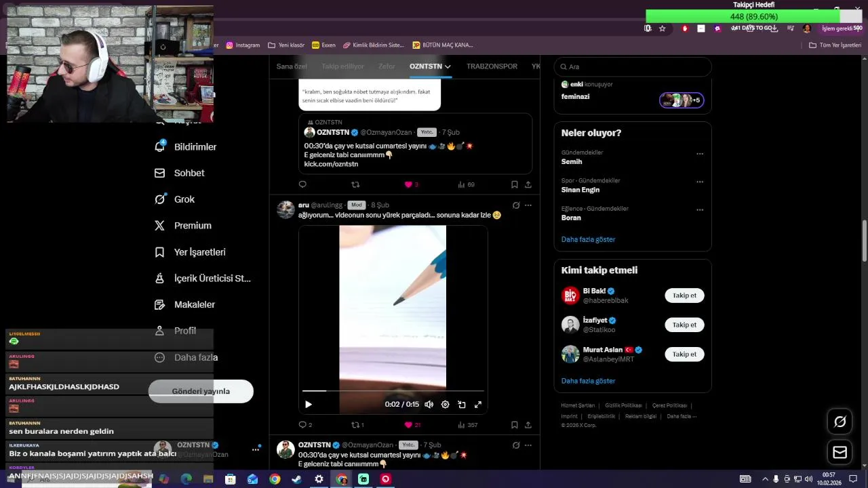The width and height of the screenshot is (868, 488).
Task: Follow the İzafiyet account
Action: (684, 325)
